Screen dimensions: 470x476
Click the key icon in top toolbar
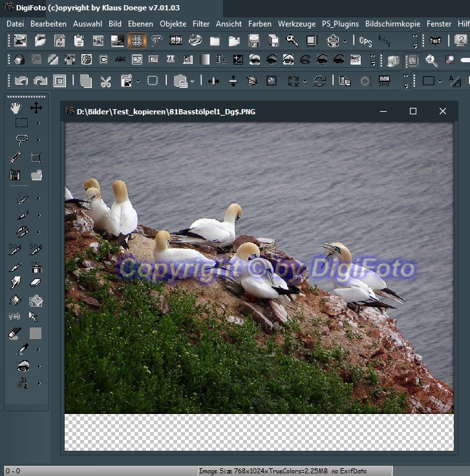click(x=292, y=41)
